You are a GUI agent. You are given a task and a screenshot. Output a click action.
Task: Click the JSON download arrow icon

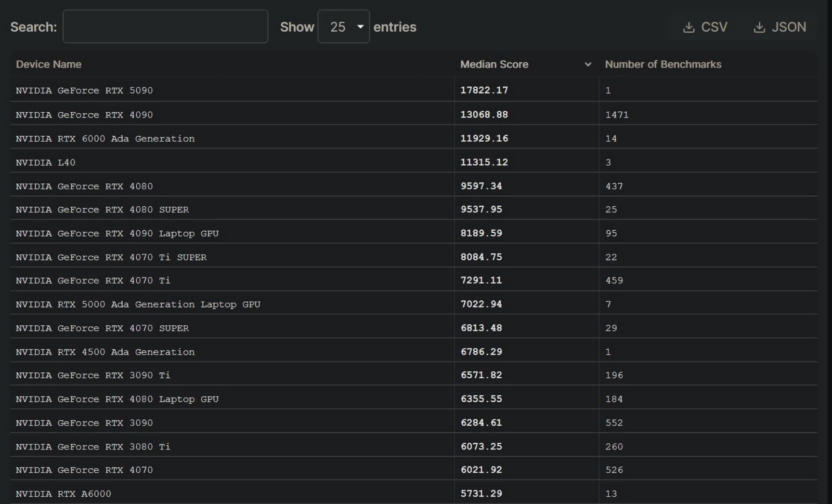[759, 27]
